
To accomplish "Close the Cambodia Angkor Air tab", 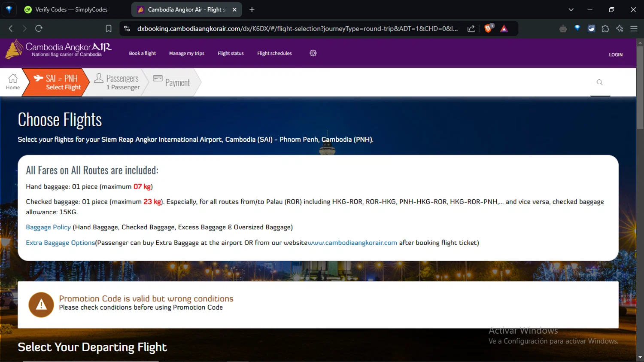I will point(234,9).
